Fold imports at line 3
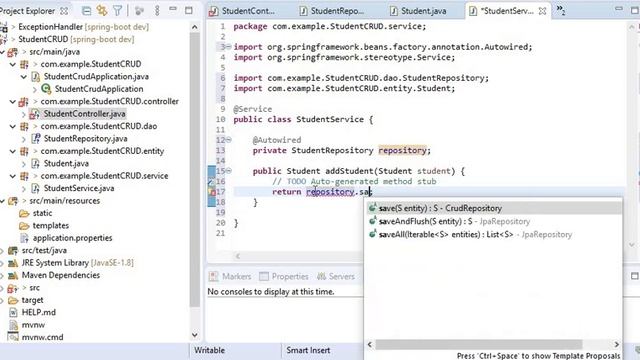The height and width of the screenshot is (360, 640). point(229,47)
